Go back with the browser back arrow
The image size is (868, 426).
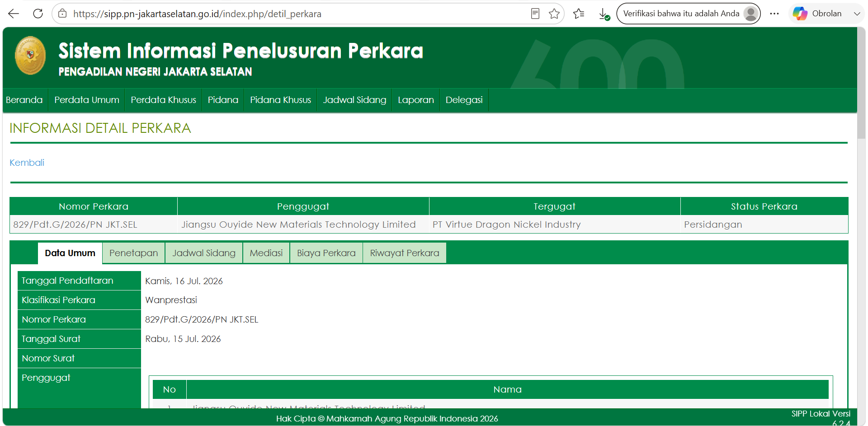[14, 14]
